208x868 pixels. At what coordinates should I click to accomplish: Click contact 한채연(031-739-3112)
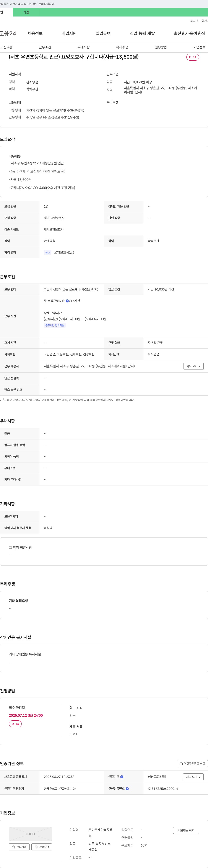point(60,789)
